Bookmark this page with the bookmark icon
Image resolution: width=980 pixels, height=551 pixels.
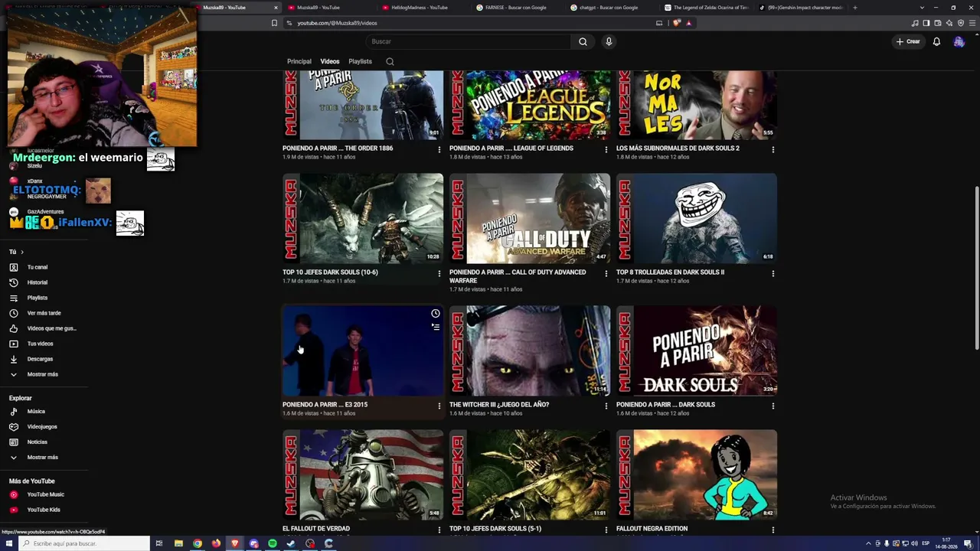pyautogui.click(x=274, y=23)
